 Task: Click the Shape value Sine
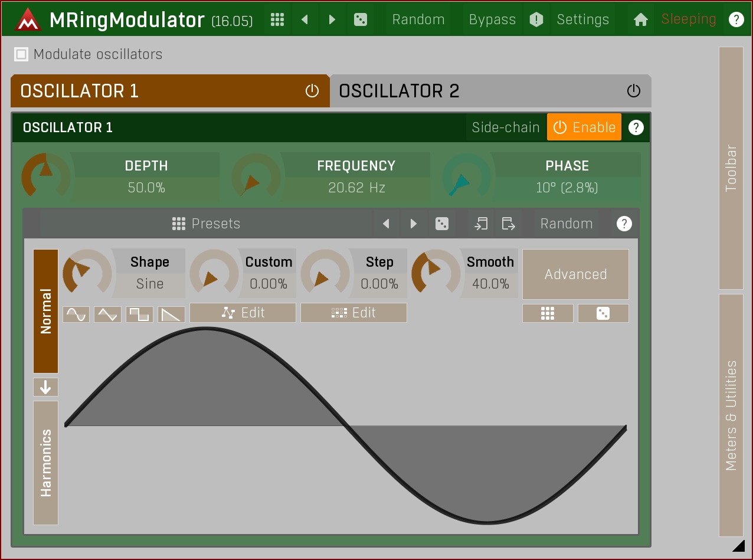150,284
